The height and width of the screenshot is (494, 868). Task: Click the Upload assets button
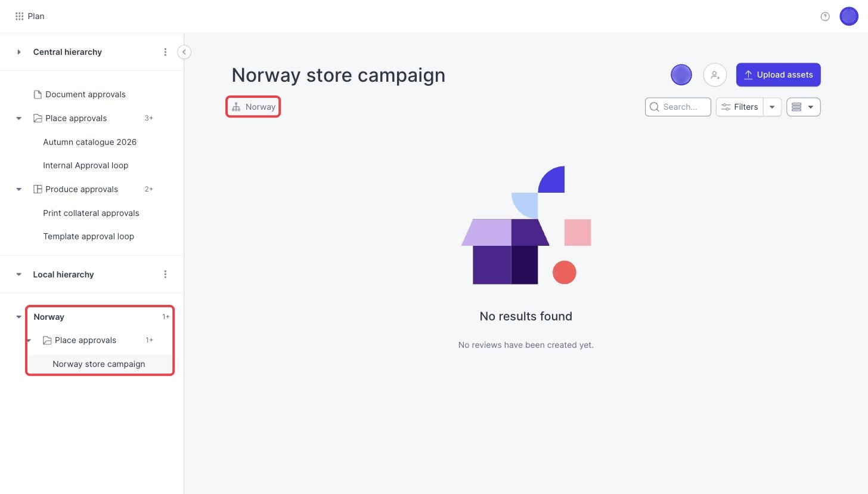(779, 75)
